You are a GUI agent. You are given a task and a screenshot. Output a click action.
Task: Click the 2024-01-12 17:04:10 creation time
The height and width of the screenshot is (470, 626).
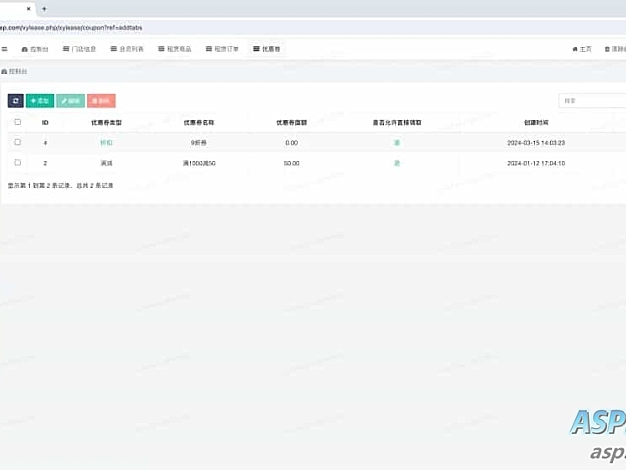tap(536, 163)
